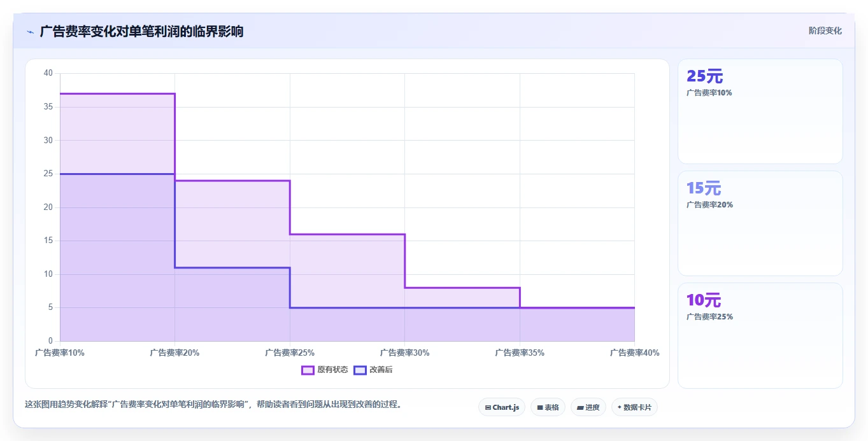This screenshot has height=441, width=868.
Task: Click the y-axis value 40
Action: (x=48, y=73)
